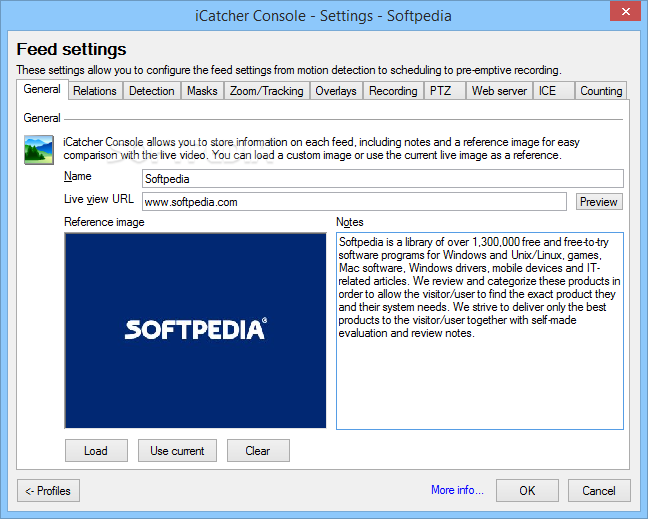Screen dimensions: 648x519
Task: Go back to Profiles
Action: click(x=48, y=490)
